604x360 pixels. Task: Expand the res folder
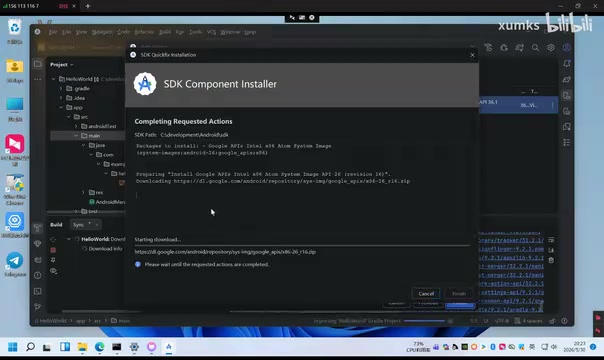click(83, 192)
